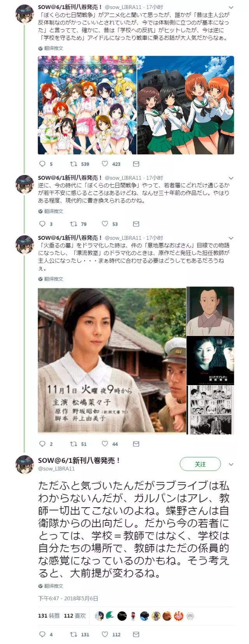Follow the user with 关注 button
The height and width of the screenshot is (644, 249).
click(x=200, y=464)
